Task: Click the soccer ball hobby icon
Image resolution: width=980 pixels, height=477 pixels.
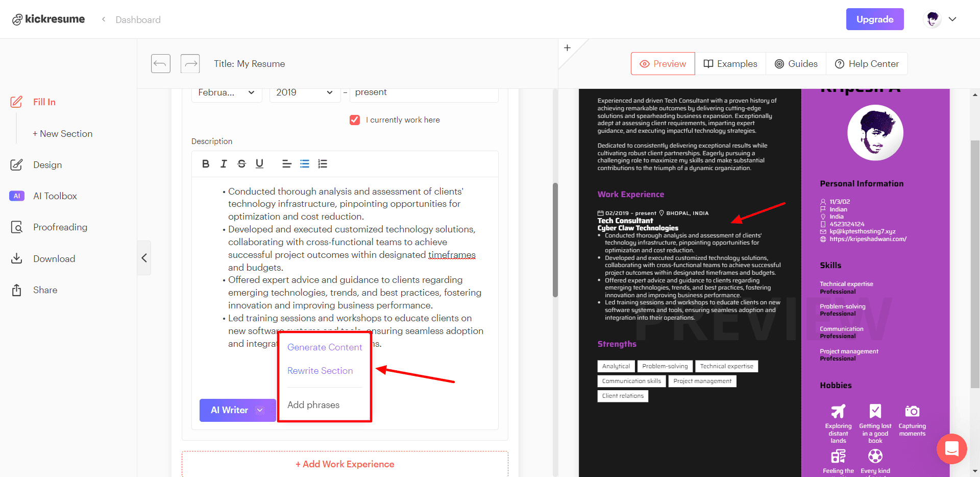Action: click(x=875, y=456)
